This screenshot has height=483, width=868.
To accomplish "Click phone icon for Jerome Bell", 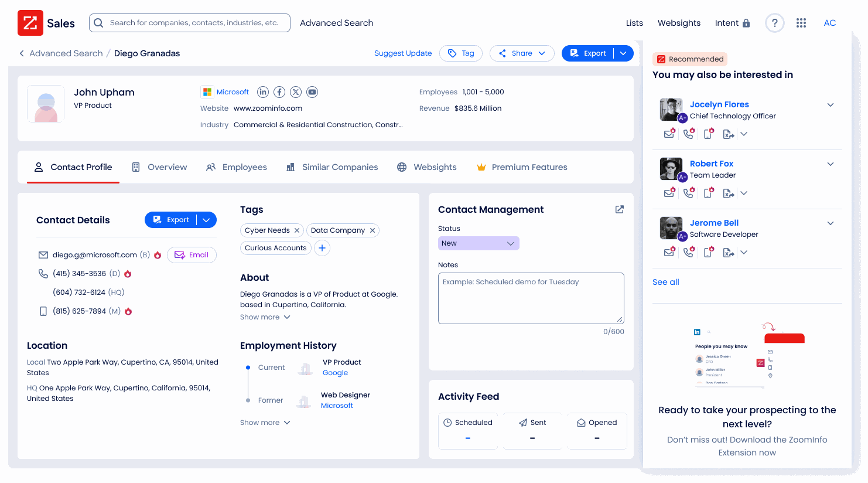I will click(x=689, y=252).
